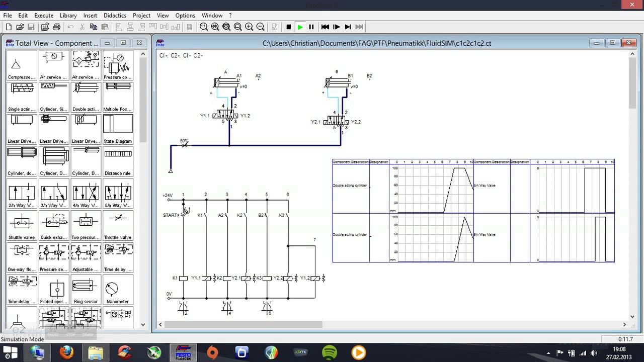Stop the simulation
Viewport: 644px width, 362px height.
[x=288, y=27]
